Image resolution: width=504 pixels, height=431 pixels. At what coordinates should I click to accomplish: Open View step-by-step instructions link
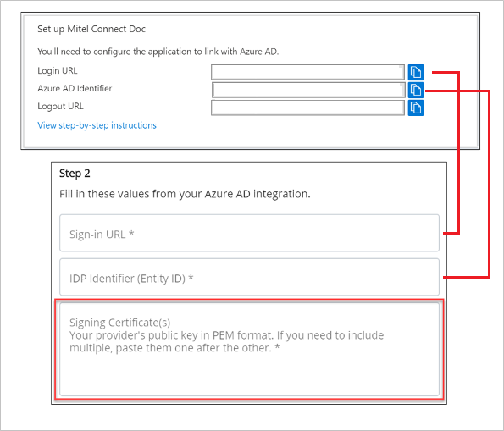point(97,125)
